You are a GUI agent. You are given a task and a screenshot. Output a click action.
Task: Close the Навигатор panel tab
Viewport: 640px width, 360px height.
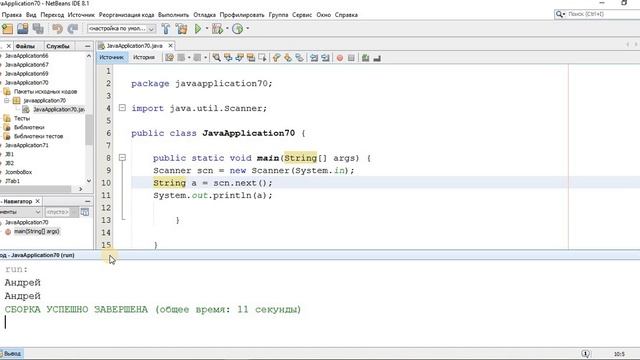pos(38,201)
